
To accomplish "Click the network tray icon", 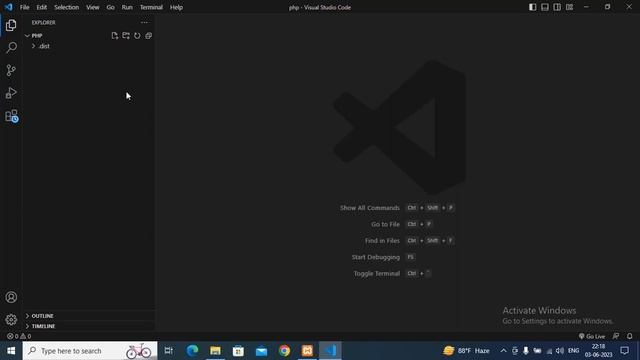I will 549,351.
